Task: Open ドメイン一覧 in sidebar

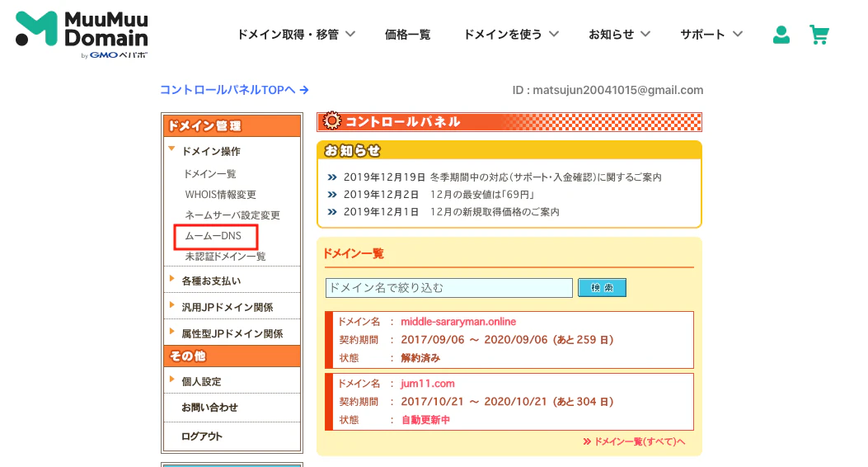Action: tap(210, 174)
